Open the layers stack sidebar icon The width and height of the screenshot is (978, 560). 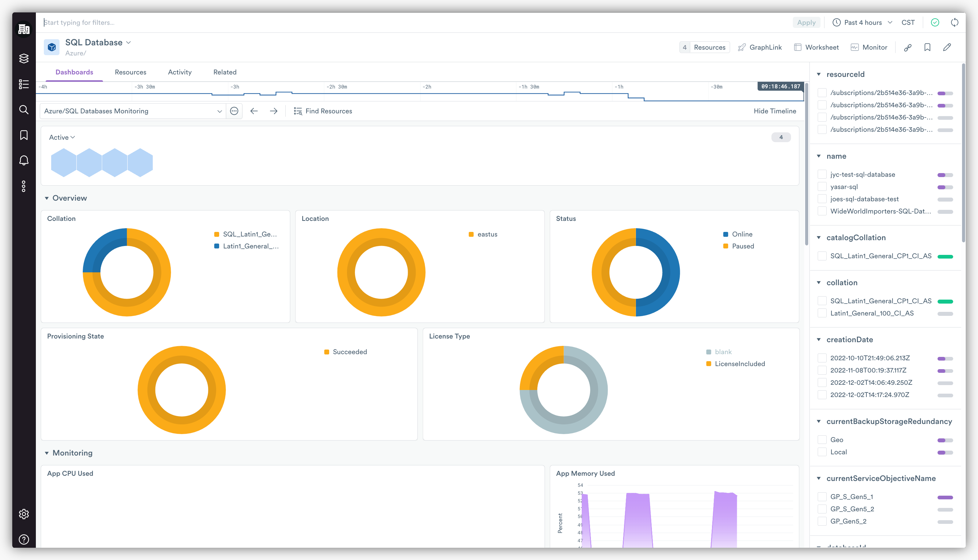24,59
